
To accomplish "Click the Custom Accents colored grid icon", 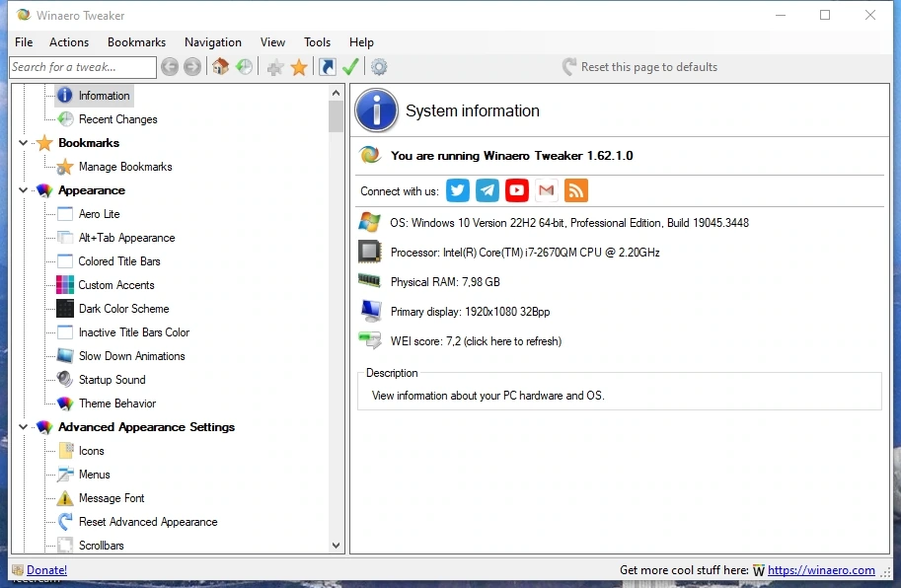I will click(65, 285).
